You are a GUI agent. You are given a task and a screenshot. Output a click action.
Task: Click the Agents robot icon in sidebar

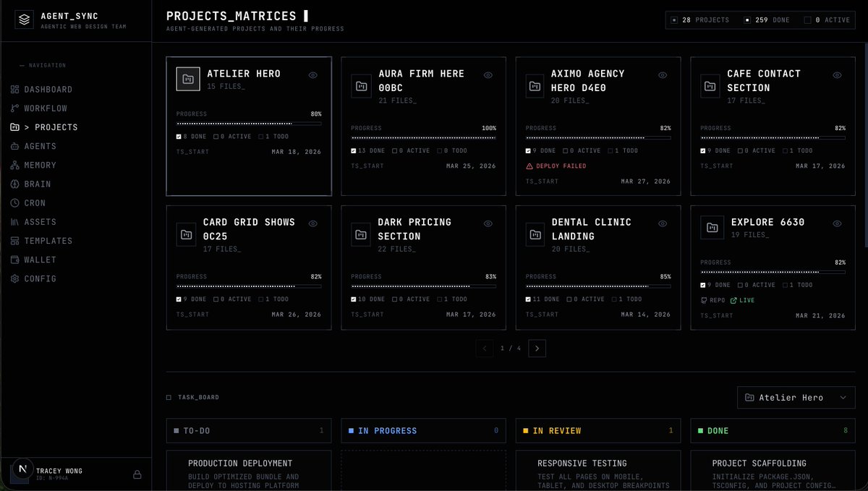click(15, 146)
